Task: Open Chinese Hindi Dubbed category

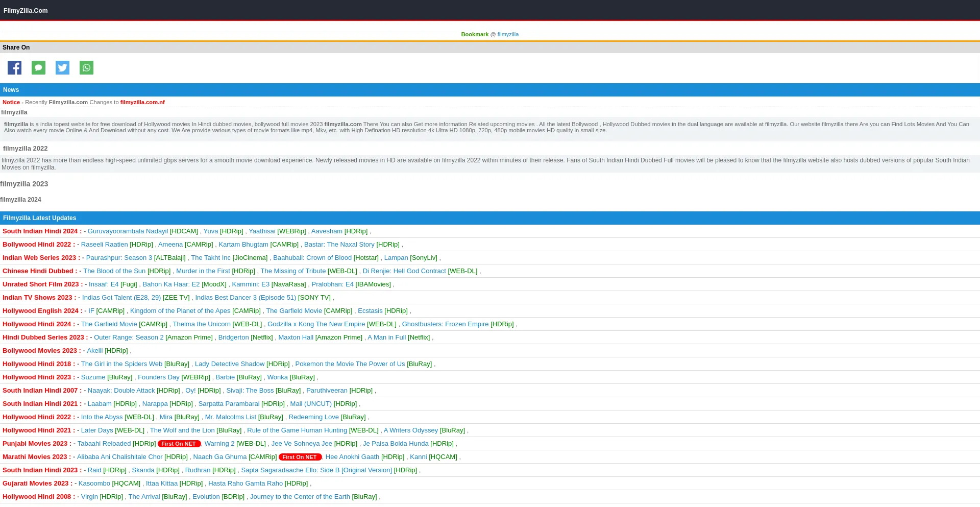Action: point(38,271)
